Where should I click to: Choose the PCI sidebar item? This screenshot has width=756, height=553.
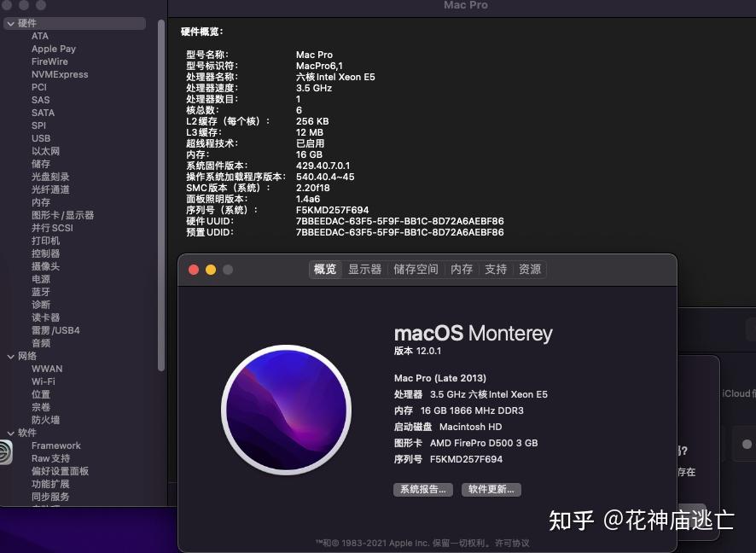click(39, 87)
